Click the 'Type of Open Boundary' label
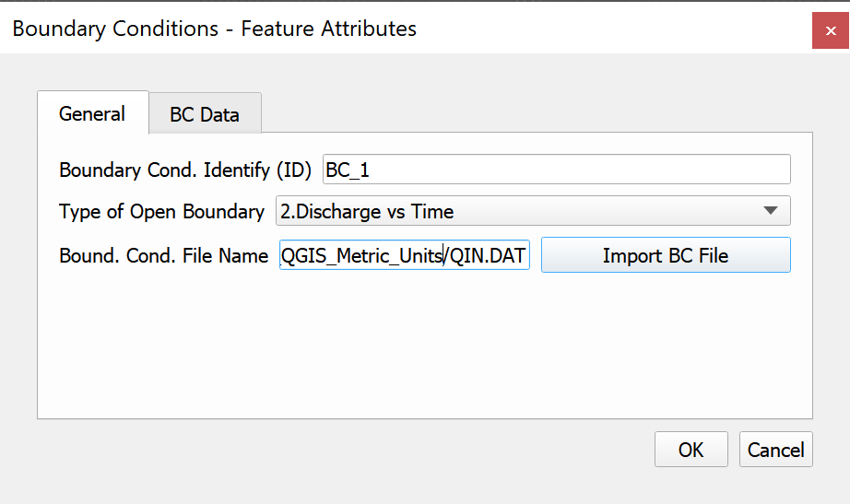850x504 pixels. (161, 212)
